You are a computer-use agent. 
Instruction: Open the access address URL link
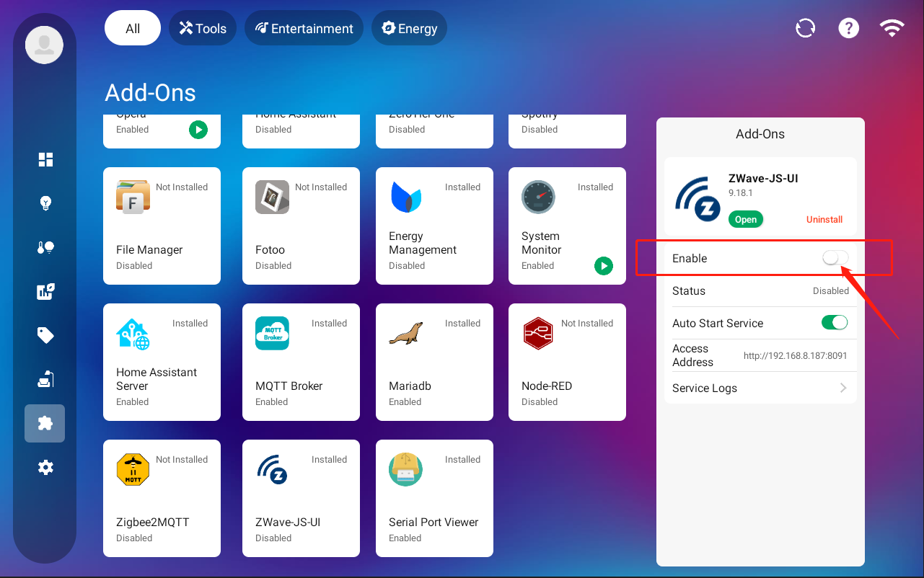point(795,356)
